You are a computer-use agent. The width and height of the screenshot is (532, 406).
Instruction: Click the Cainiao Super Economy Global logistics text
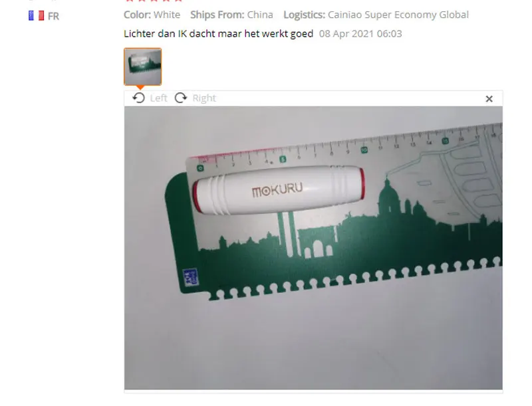[398, 15]
